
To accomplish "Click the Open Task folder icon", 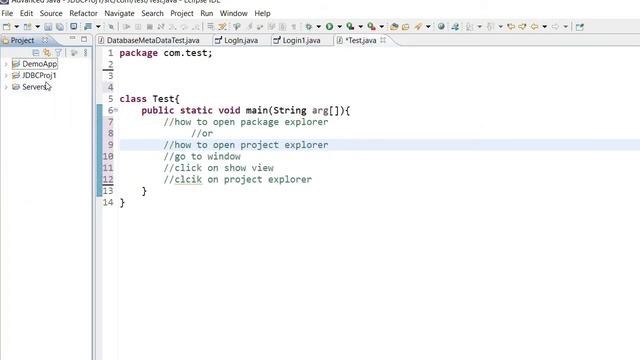I will click(x=405, y=27).
